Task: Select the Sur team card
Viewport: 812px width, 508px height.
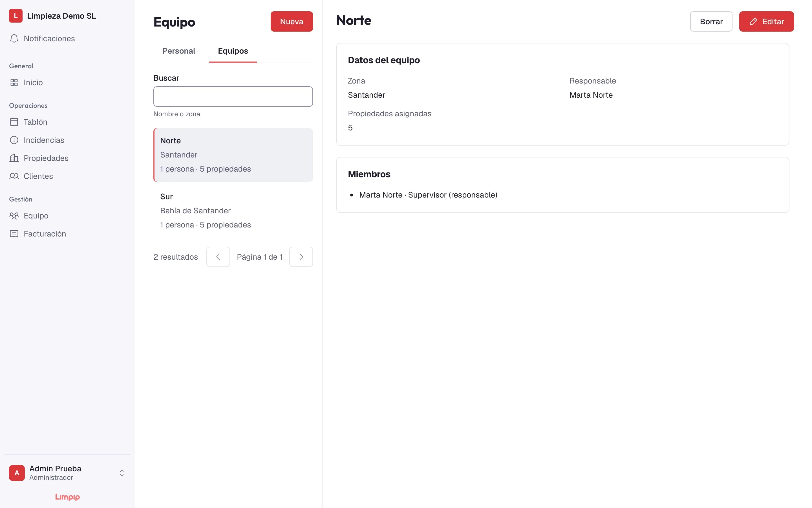Action: pyautogui.click(x=233, y=211)
